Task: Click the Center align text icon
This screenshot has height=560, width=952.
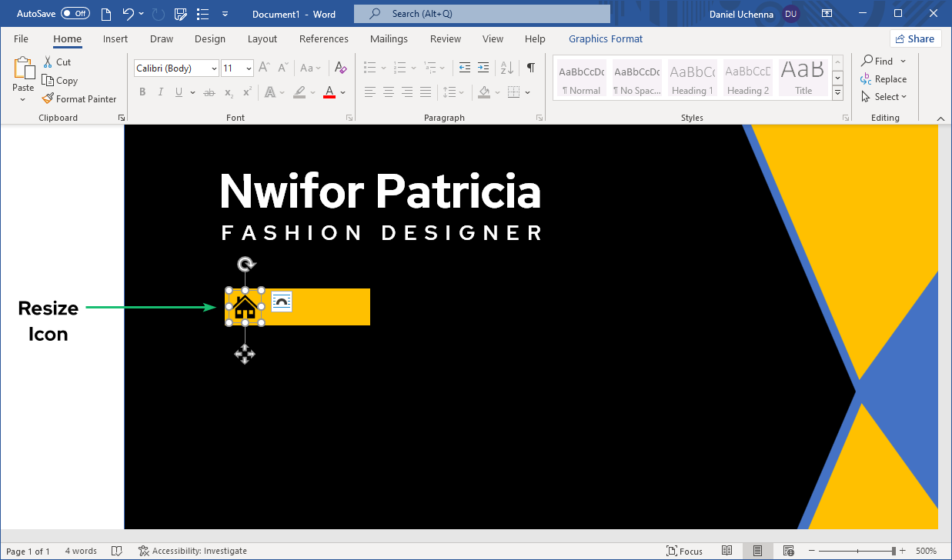Action: 389,92
